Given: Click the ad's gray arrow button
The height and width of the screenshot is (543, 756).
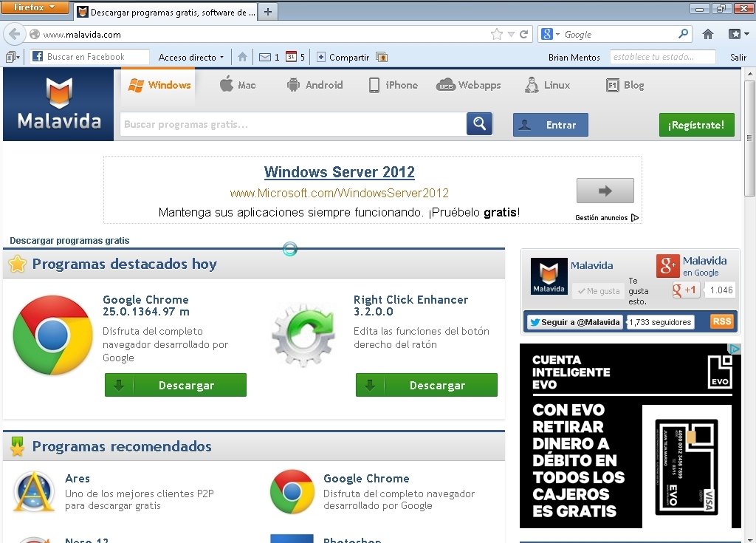Looking at the screenshot, I should 605,191.
